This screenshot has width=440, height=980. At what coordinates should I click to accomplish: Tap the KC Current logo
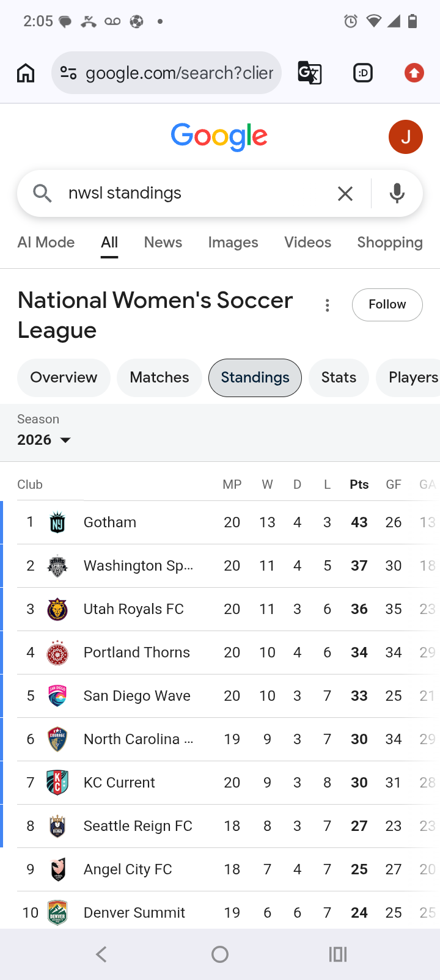[57, 783]
